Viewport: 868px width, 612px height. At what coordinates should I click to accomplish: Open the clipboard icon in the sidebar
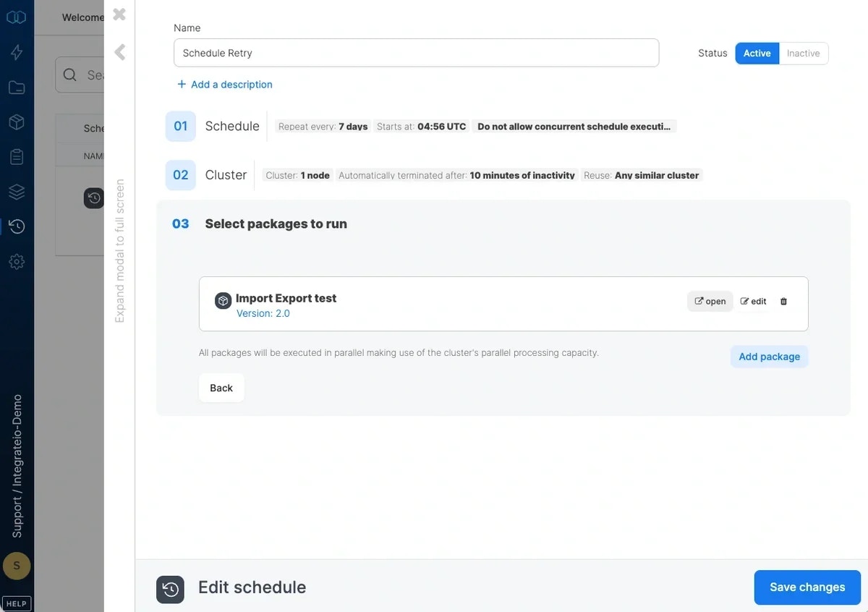pos(17,156)
